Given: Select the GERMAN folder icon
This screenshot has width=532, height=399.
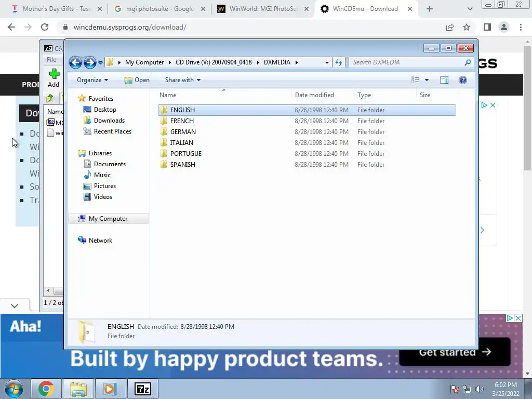Looking at the screenshot, I should point(164,131).
